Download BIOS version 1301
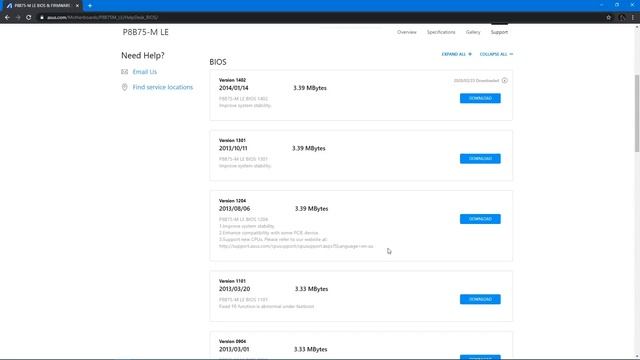The height and width of the screenshot is (360, 640). point(480,158)
